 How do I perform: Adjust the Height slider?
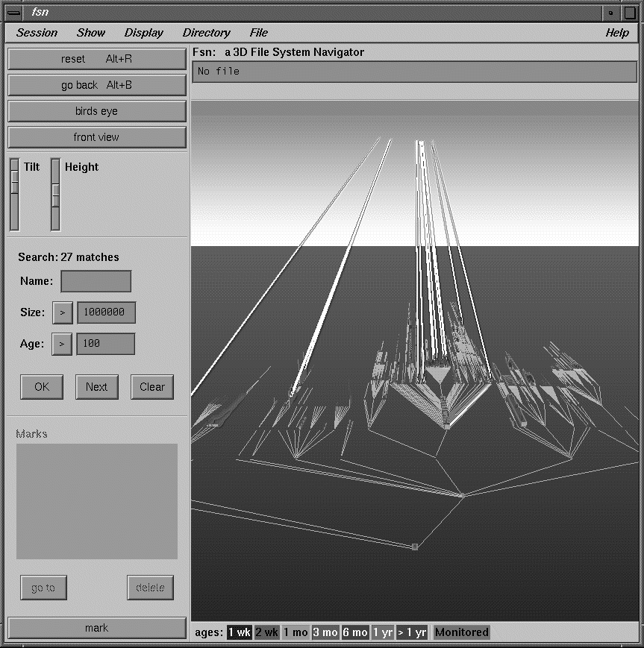(x=55, y=194)
